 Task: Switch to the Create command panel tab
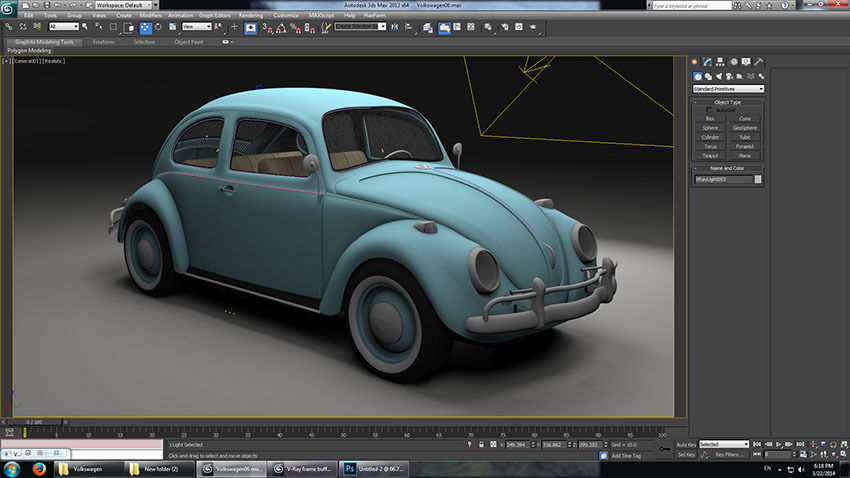point(694,62)
